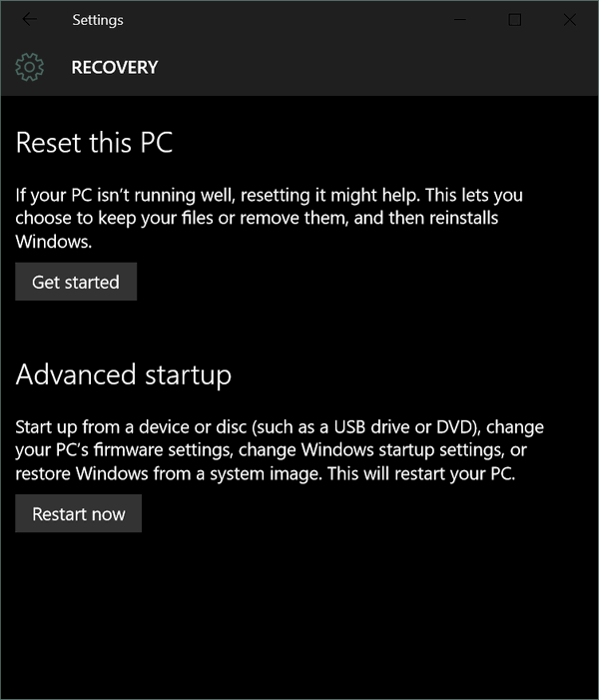Click the Settings gear icon
599x700 pixels.
coord(30,68)
